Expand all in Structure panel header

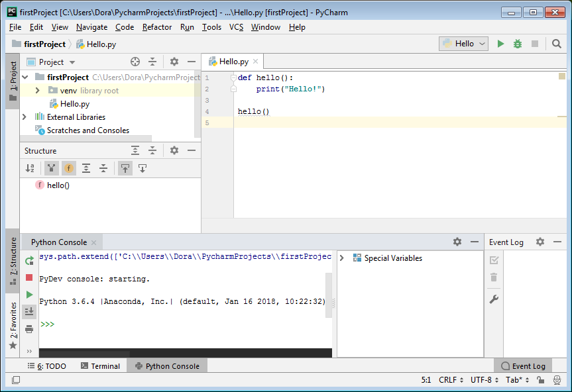tap(135, 150)
